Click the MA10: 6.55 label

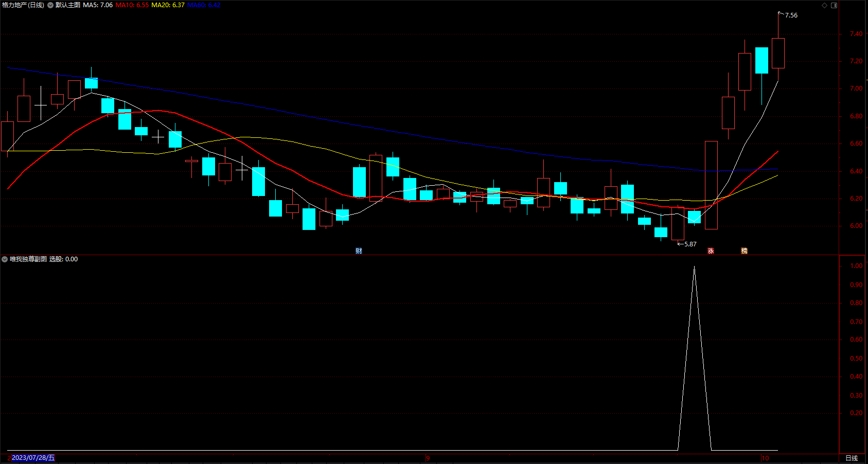pos(132,5)
